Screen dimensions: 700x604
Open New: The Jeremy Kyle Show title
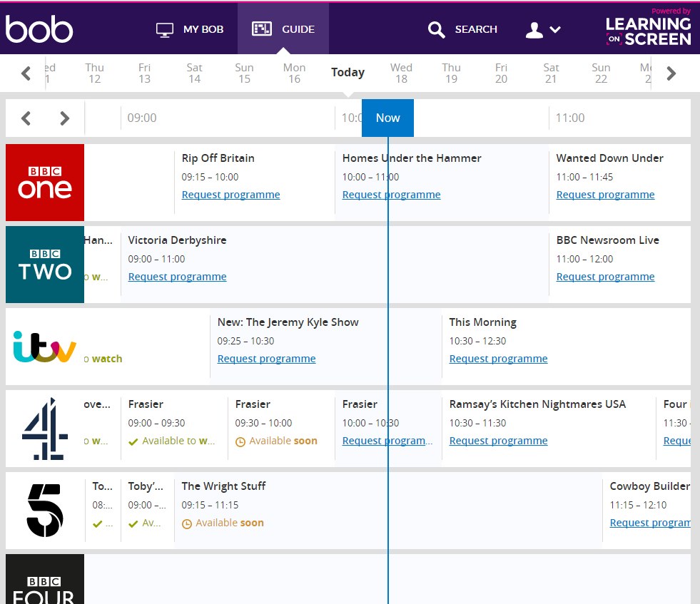coord(288,322)
